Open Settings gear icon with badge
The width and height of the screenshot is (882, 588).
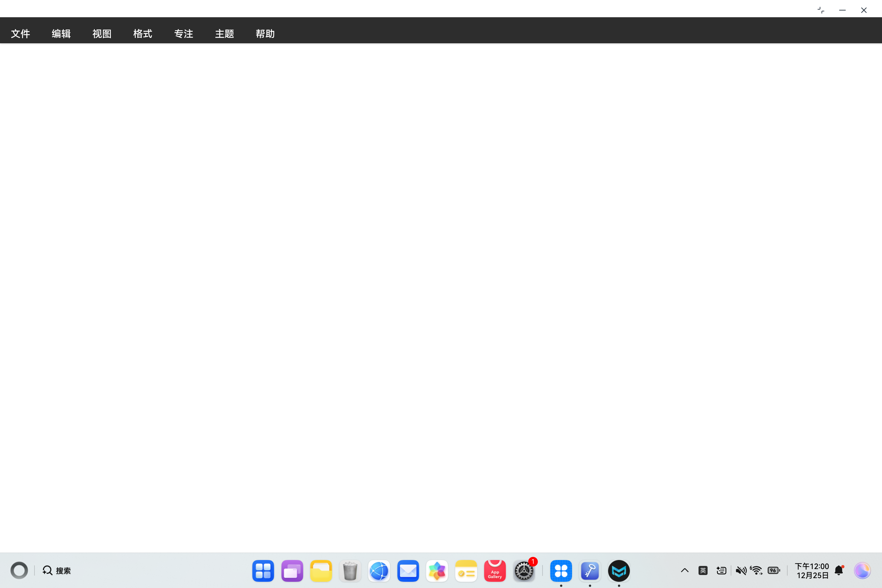pyautogui.click(x=524, y=571)
